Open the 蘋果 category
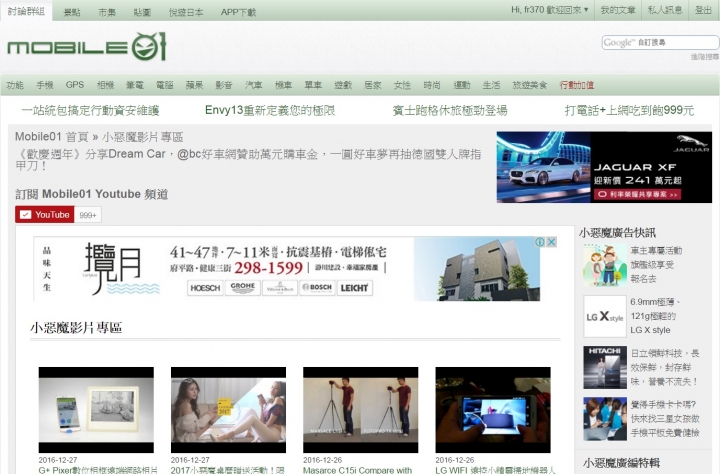 pyautogui.click(x=194, y=85)
